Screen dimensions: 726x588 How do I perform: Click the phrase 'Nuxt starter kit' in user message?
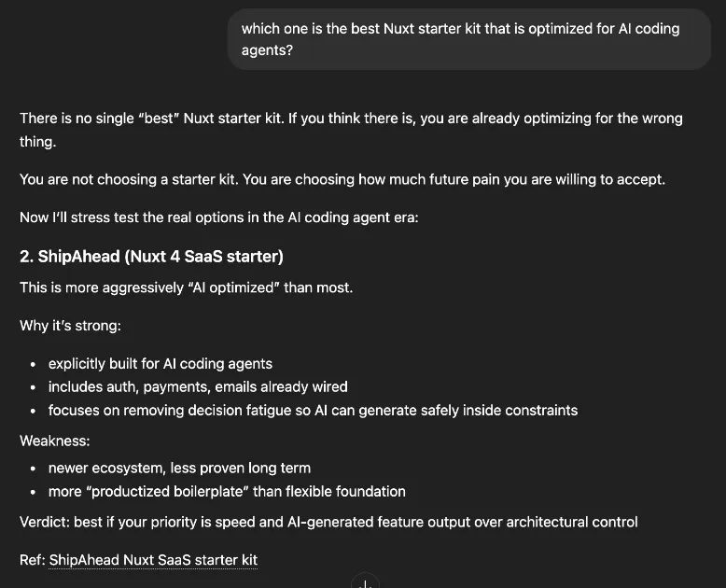[x=432, y=29]
